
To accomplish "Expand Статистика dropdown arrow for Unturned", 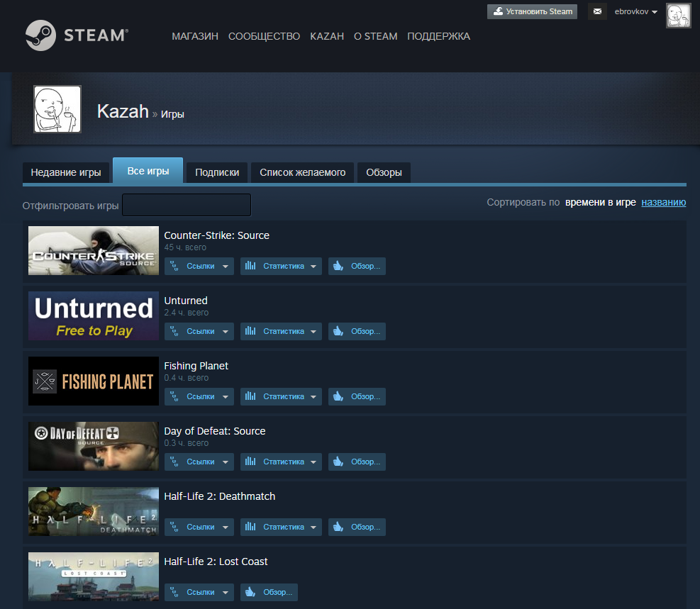I will point(313,332).
